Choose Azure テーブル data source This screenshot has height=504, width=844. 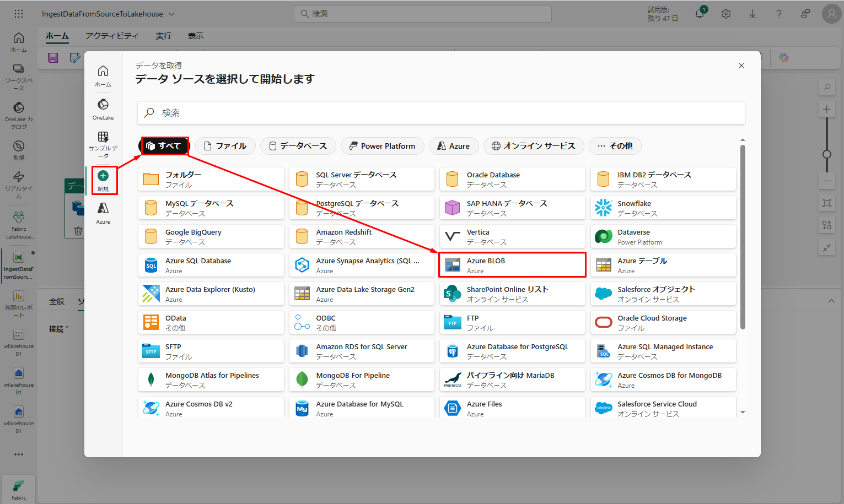pyautogui.click(x=663, y=265)
